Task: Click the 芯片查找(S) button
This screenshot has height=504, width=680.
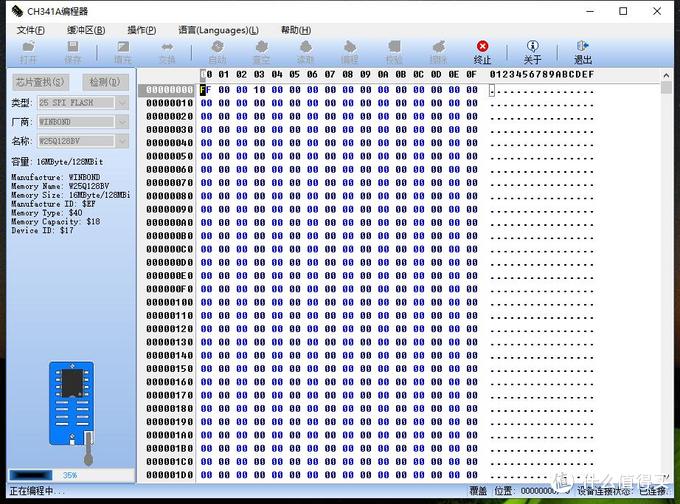Action: coord(40,81)
